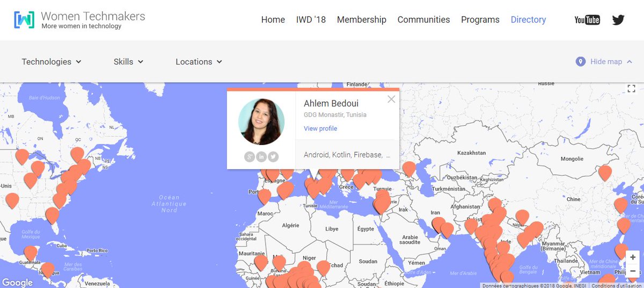Screen dimensions: 644x288
Task: Go to the Home page
Action: point(273,20)
